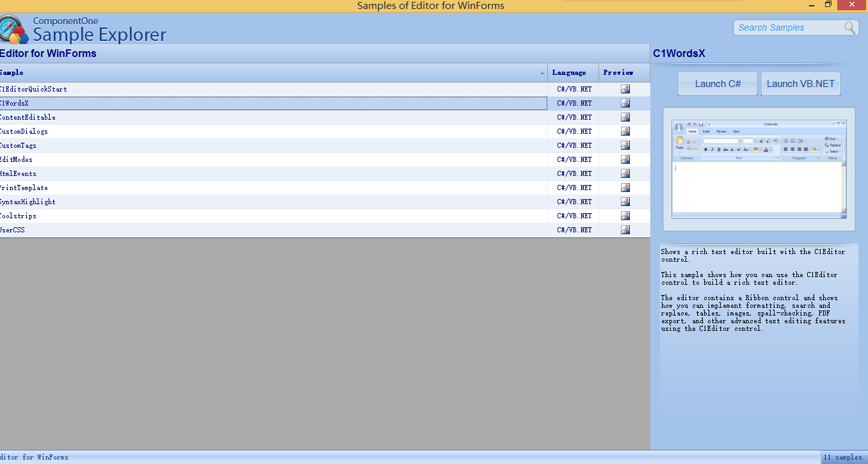Focus the Search Samples input field
Viewport: 868px width, 464px height.
point(789,28)
